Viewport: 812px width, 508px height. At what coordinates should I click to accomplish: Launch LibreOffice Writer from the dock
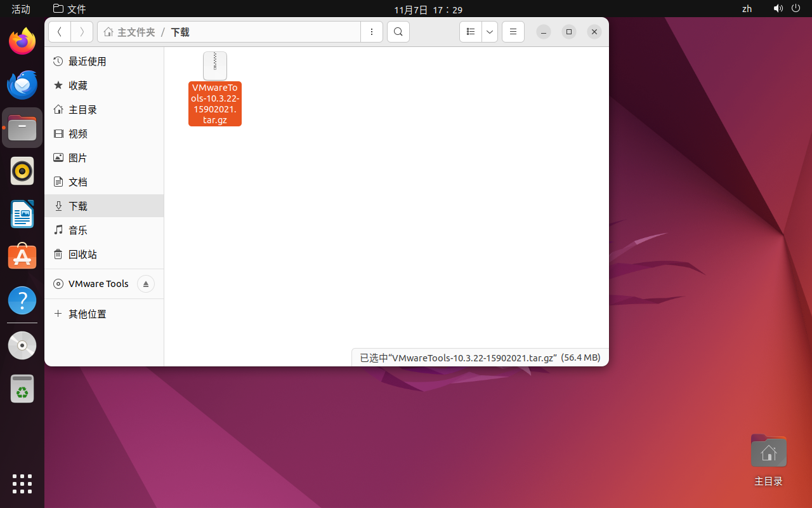tap(22, 215)
